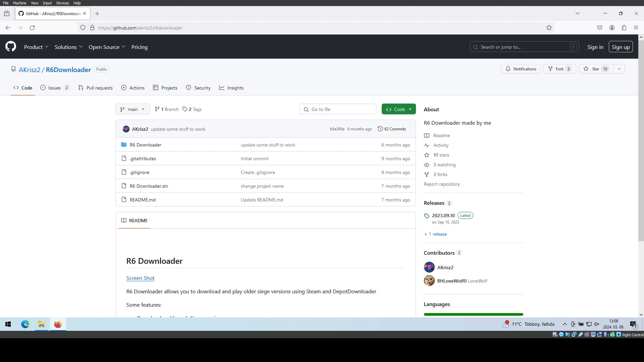This screenshot has width=644, height=362.
Task: Click the Report repository link
Action: pos(442,184)
